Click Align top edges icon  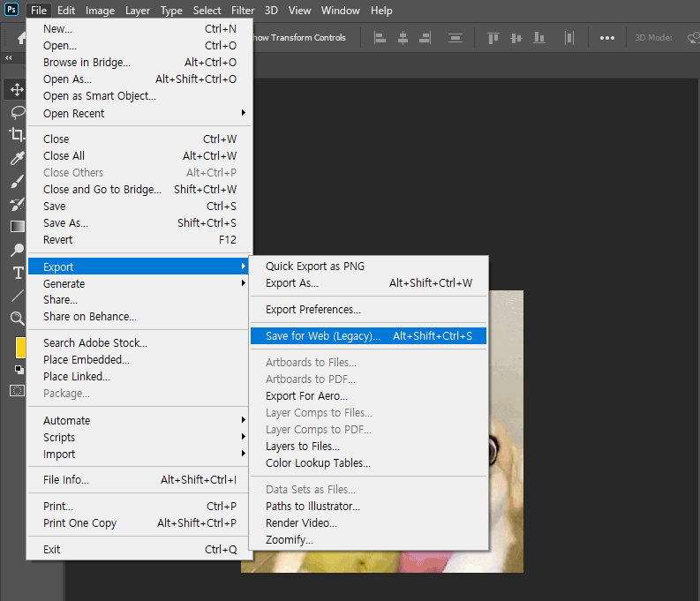click(x=493, y=38)
